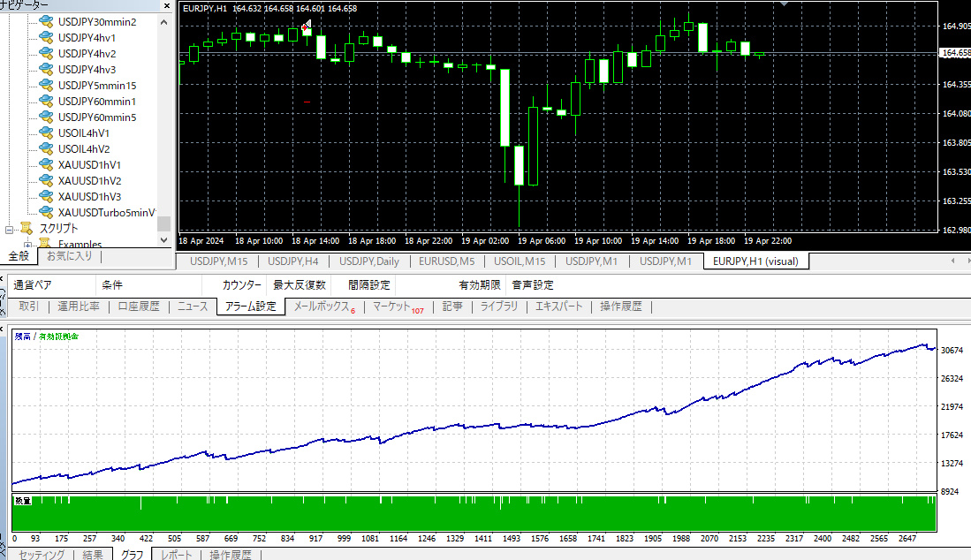
Task: Click the カウンター column header
Action: pos(241,284)
